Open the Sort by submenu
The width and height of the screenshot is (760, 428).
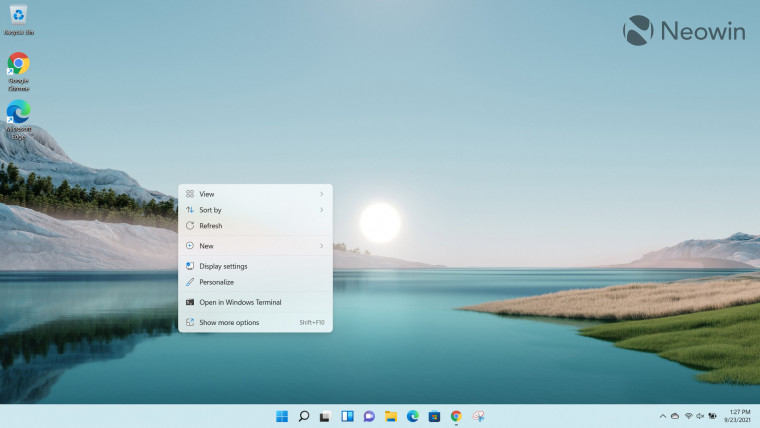[255, 210]
